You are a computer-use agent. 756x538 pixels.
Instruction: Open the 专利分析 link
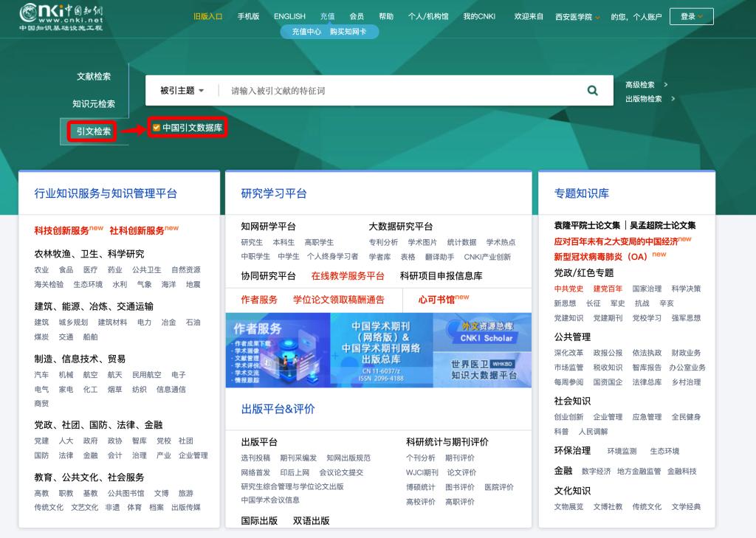pos(383,242)
